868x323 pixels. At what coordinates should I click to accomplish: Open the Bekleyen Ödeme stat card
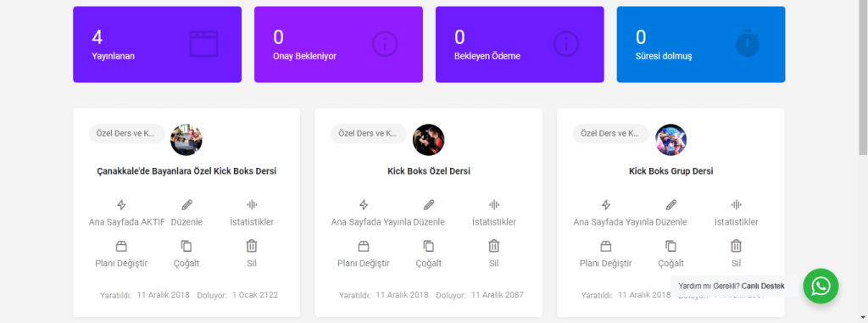click(x=520, y=44)
